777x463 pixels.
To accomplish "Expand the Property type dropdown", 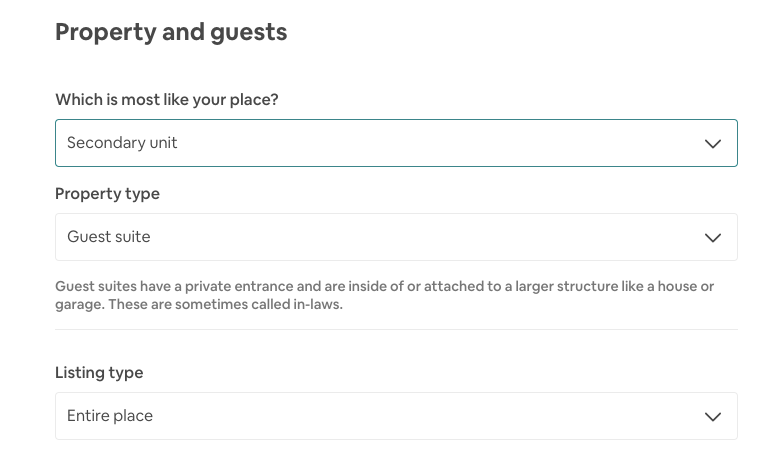I will tap(396, 238).
